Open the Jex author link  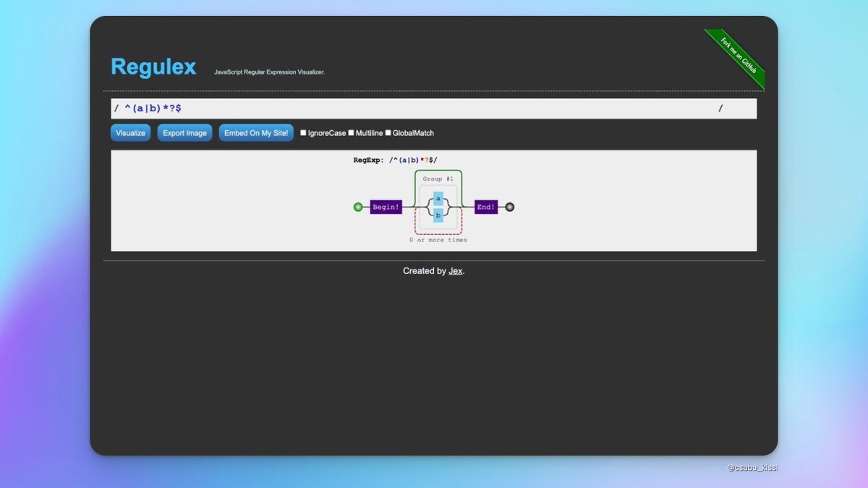point(456,271)
